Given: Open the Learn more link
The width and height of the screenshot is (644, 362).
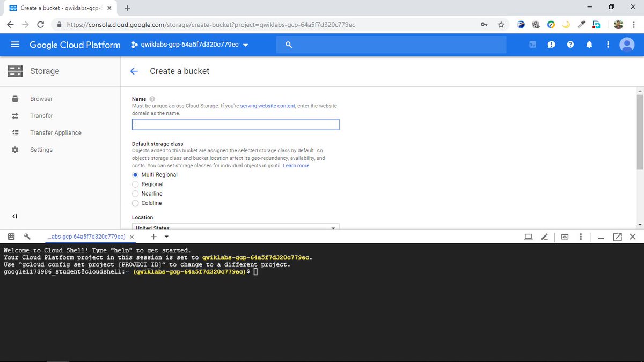Looking at the screenshot, I should click(296, 166).
